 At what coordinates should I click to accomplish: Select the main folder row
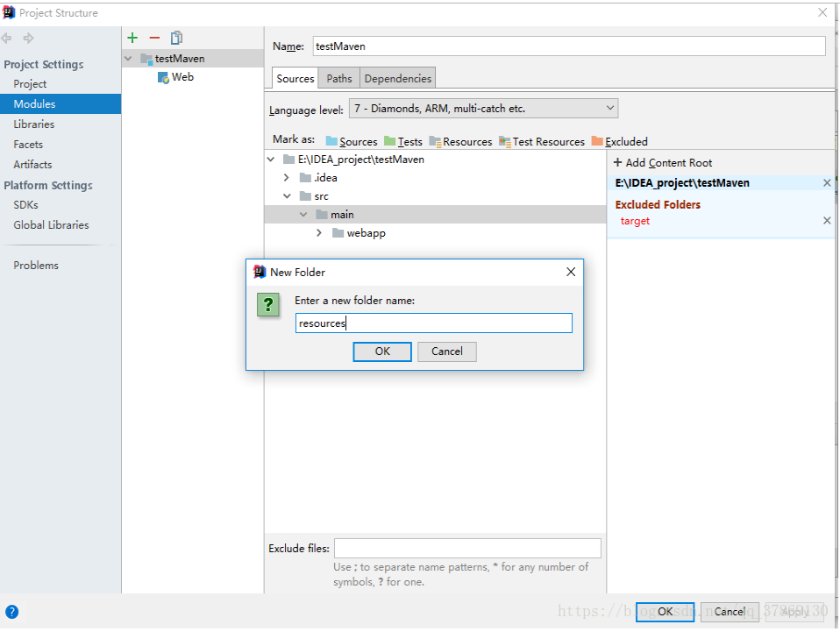click(435, 214)
